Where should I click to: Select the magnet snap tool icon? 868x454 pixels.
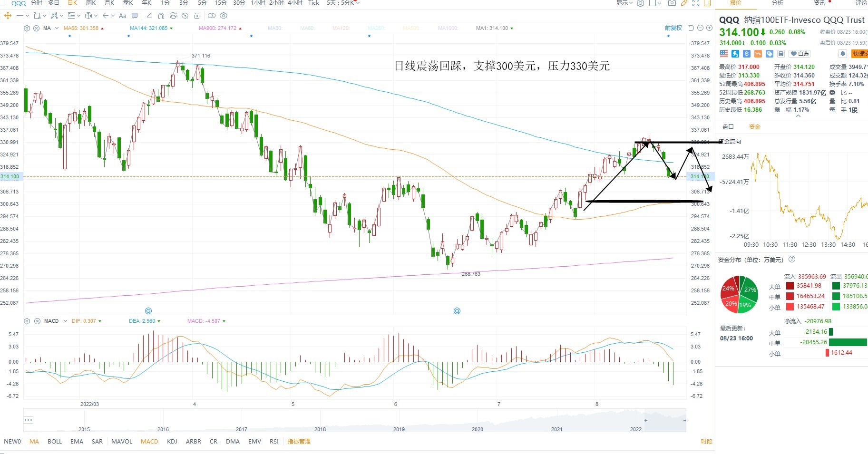(161, 16)
